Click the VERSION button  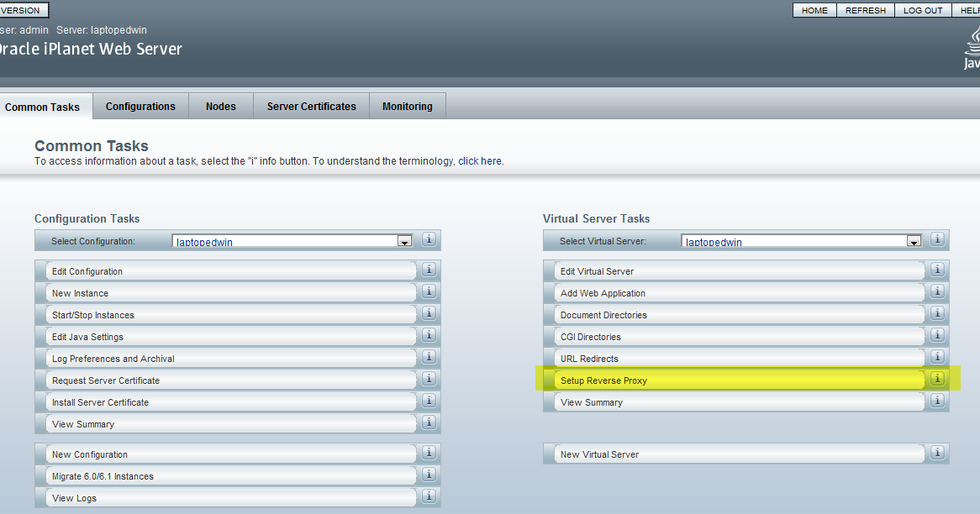pos(23,10)
